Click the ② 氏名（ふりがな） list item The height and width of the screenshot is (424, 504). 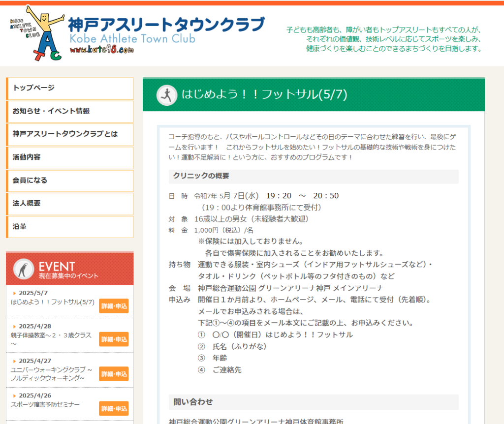(x=232, y=347)
